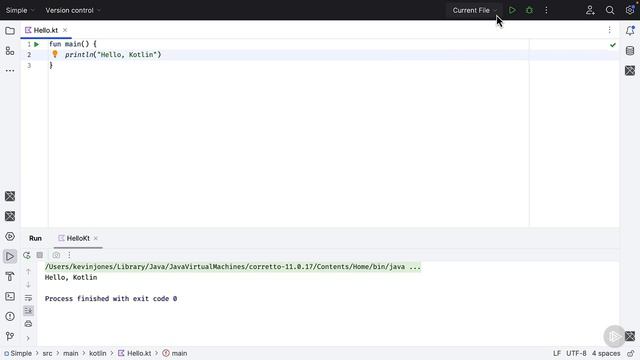The width and height of the screenshot is (640, 360).
Task: Open UTF-8 encoding selector
Action: point(576,353)
